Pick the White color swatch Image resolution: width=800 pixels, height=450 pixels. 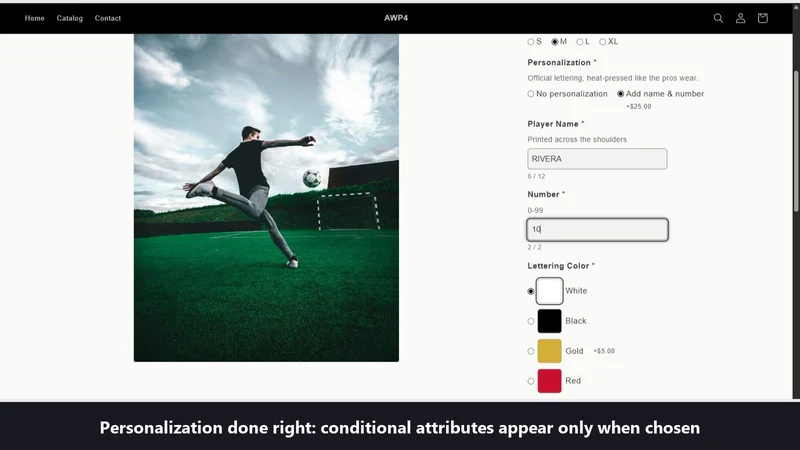pos(549,291)
